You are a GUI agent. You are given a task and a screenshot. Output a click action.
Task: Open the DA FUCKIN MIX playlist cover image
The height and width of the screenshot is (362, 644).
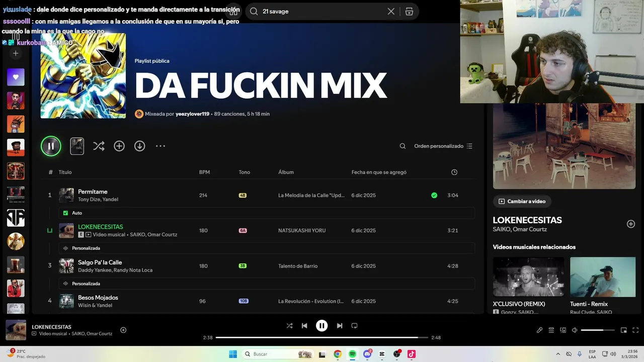[x=83, y=76]
